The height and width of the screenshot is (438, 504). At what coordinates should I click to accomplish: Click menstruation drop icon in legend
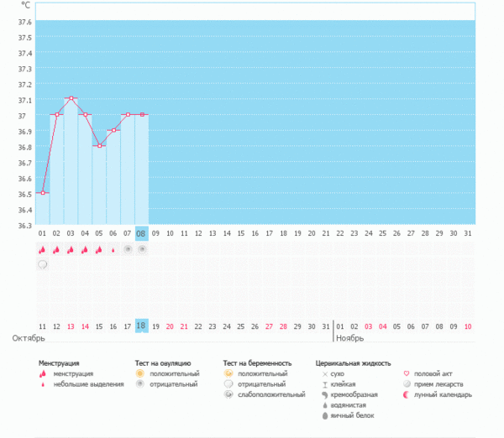pyautogui.click(x=42, y=374)
